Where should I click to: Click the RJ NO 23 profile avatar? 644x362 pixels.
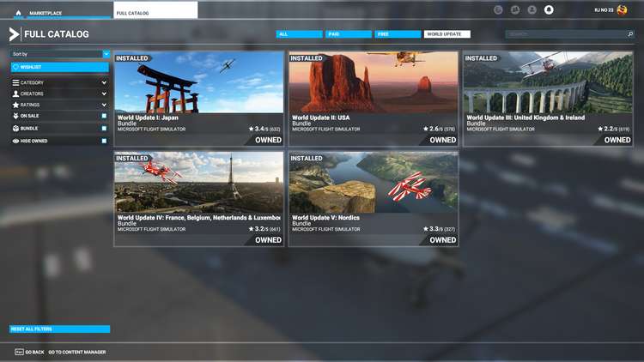click(x=623, y=10)
